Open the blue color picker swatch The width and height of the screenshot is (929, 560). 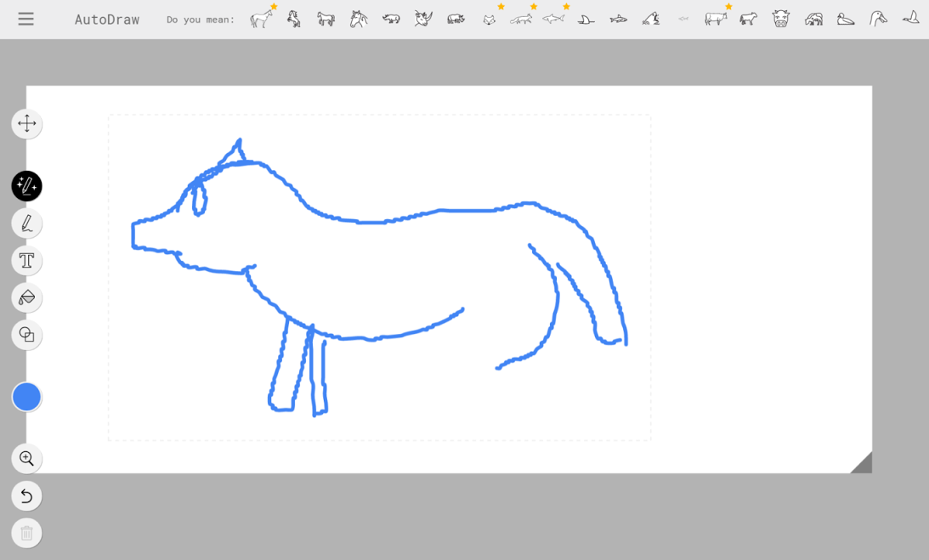(x=26, y=397)
